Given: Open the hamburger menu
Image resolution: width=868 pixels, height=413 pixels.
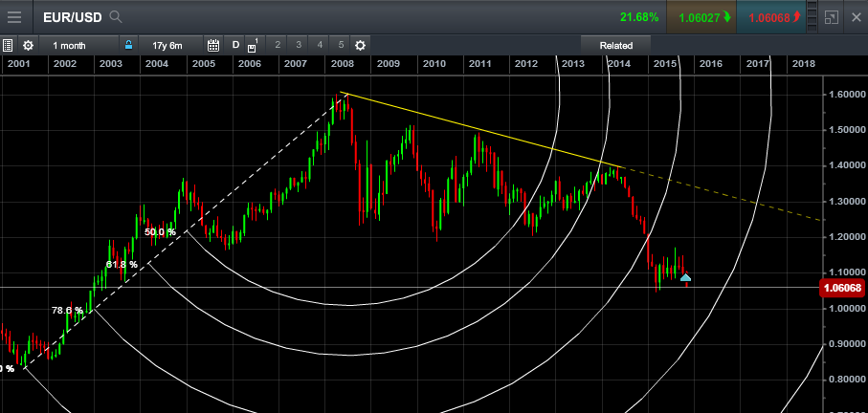Looking at the screenshot, I should click(14, 17).
